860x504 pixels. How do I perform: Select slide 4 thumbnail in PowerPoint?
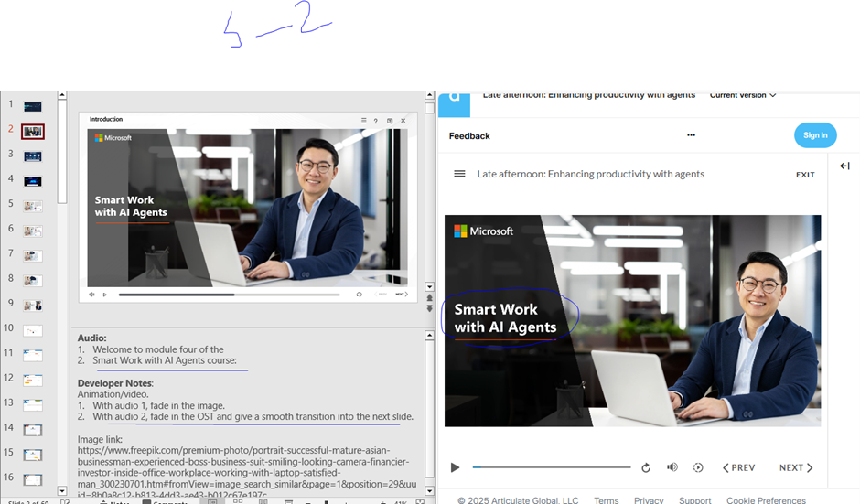point(33,181)
